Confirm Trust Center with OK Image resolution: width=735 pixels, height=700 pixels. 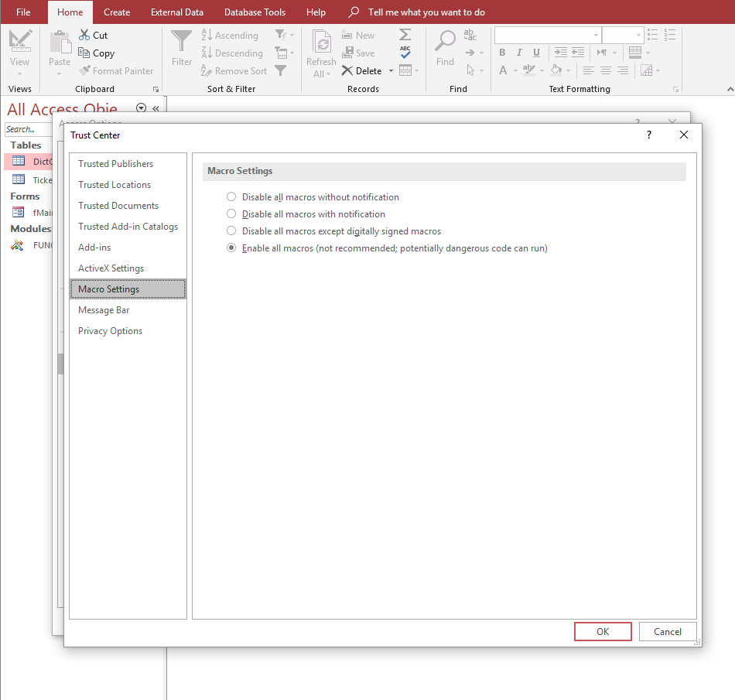point(603,632)
